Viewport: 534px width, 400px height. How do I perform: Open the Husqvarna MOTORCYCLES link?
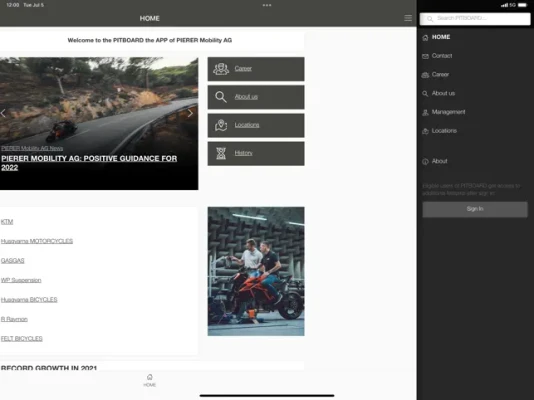point(37,241)
